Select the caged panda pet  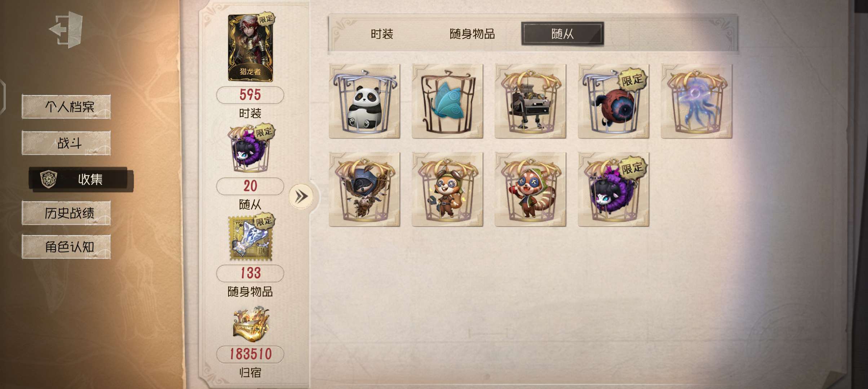[x=364, y=101]
